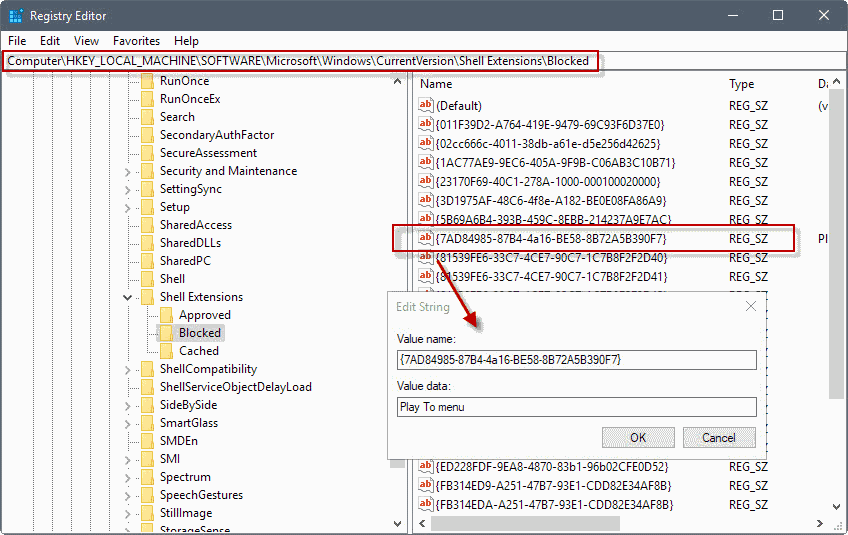Click tree pane scroll up arrow
Screen dimensions: 848x535
click(x=398, y=82)
